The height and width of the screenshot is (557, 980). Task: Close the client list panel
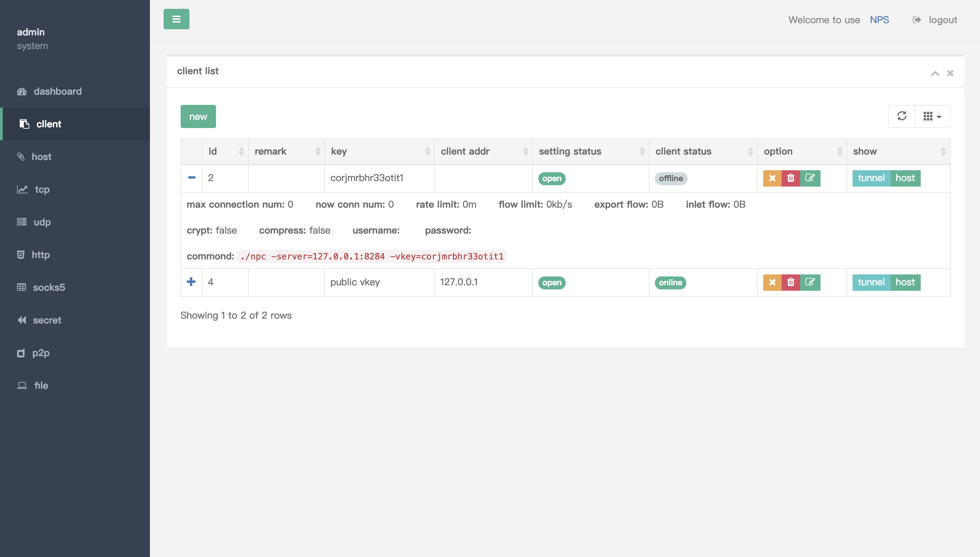coord(950,73)
